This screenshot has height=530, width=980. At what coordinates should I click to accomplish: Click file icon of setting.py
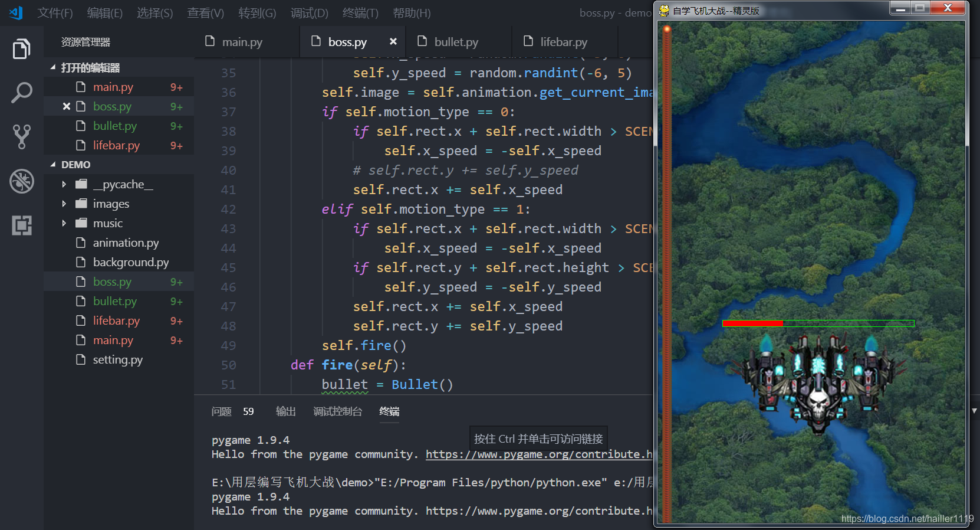tap(81, 359)
